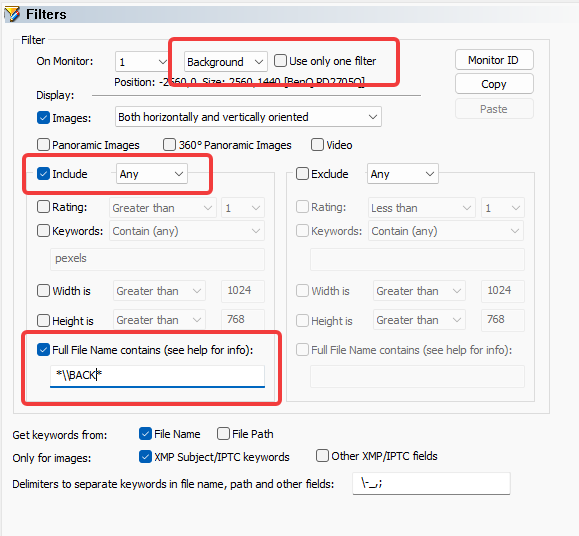Click Exclude full file name text field
The width and height of the screenshot is (579, 536).
(x=417, y=376)
